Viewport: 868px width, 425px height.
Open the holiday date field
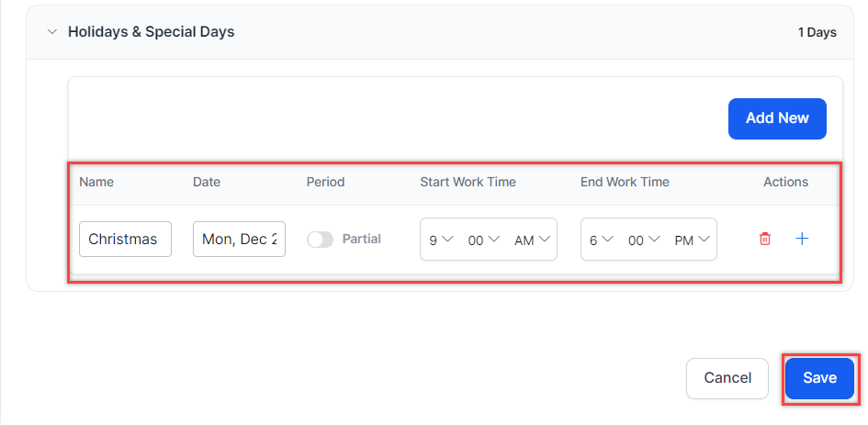[x=239, y=240]
